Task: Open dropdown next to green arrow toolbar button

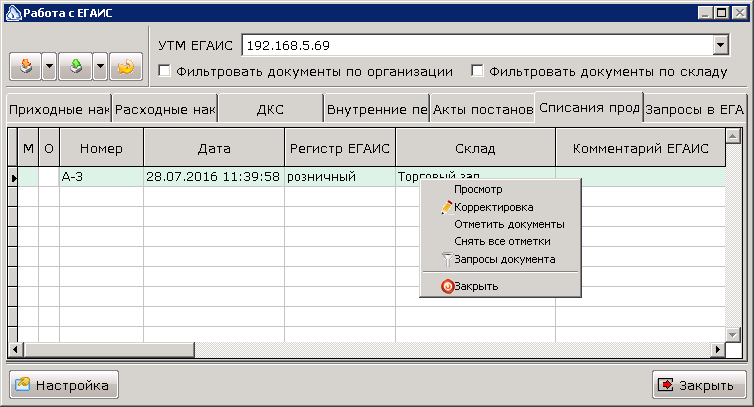Action: [x=100, y=66]
